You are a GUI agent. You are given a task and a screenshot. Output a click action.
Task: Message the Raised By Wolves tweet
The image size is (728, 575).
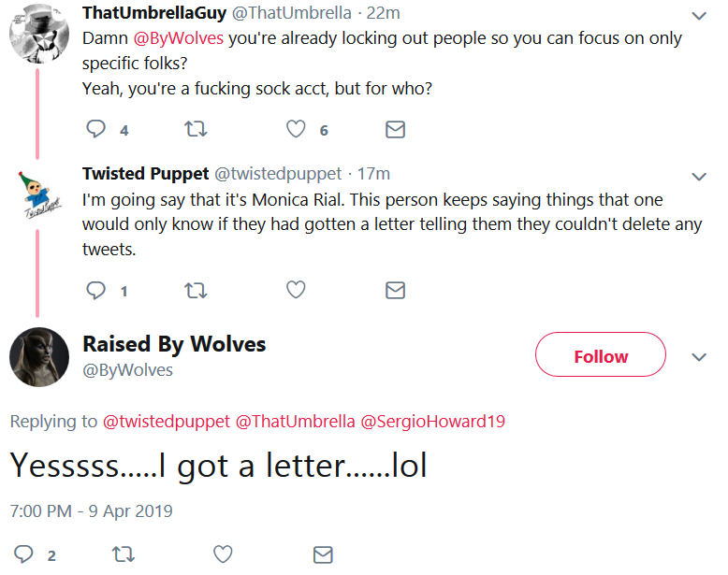(x=323, y=554)
